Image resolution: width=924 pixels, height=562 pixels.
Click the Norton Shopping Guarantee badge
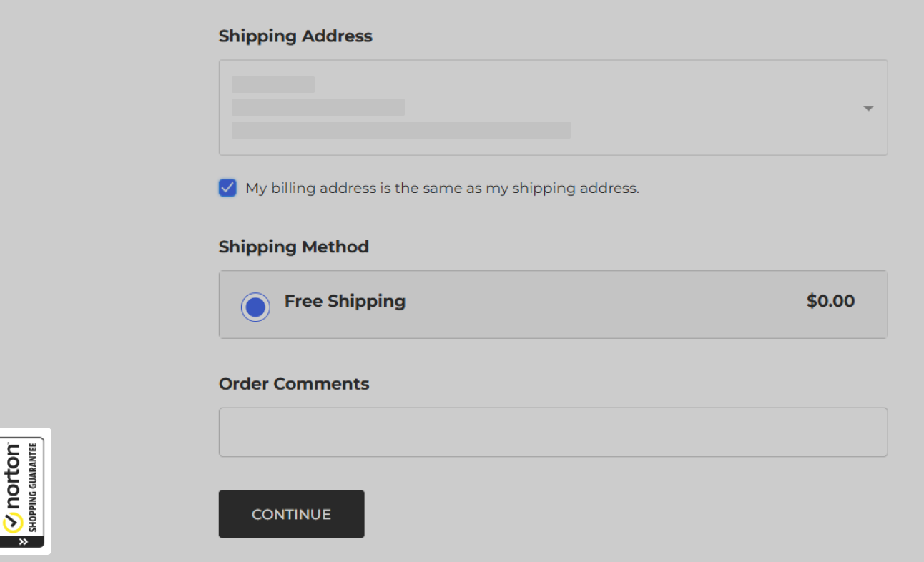pos(24,491)
